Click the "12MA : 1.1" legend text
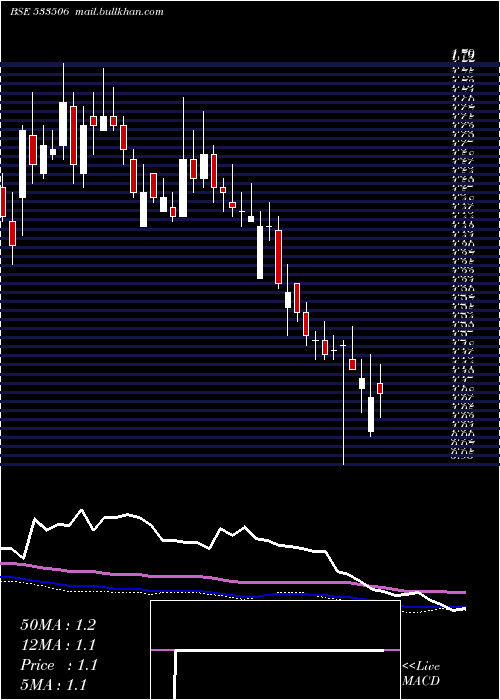500x700 pixels. 58,645
